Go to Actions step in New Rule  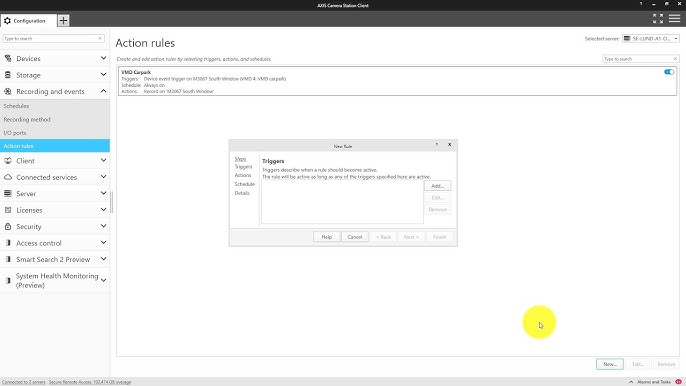(x=243, y=175)
